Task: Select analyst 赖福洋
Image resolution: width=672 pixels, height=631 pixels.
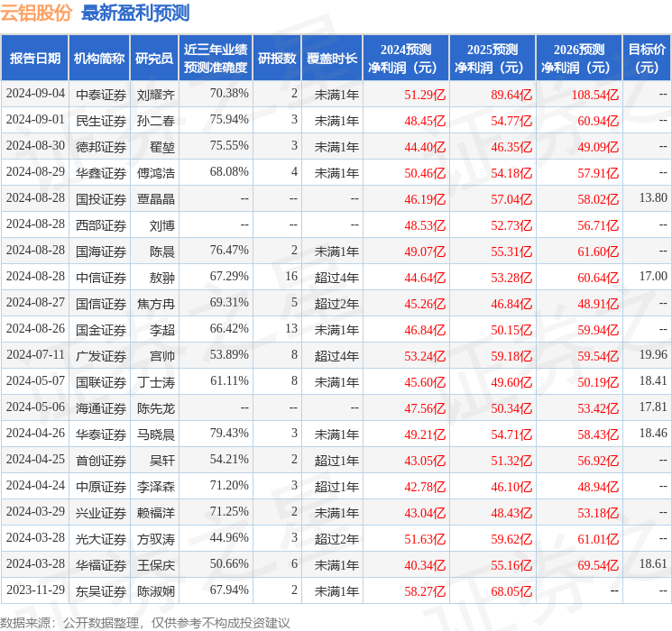Action: tap(156, 513)
